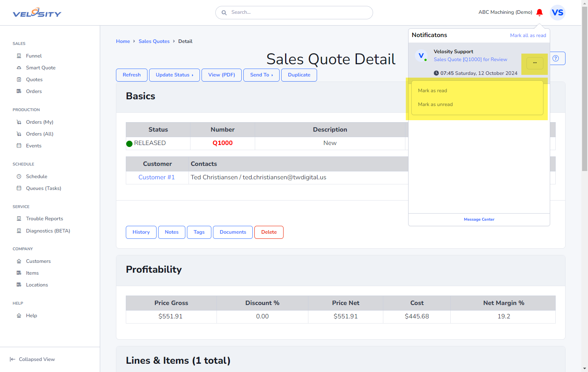Click the quote number Q1000
588x372 pixels.
222,143
